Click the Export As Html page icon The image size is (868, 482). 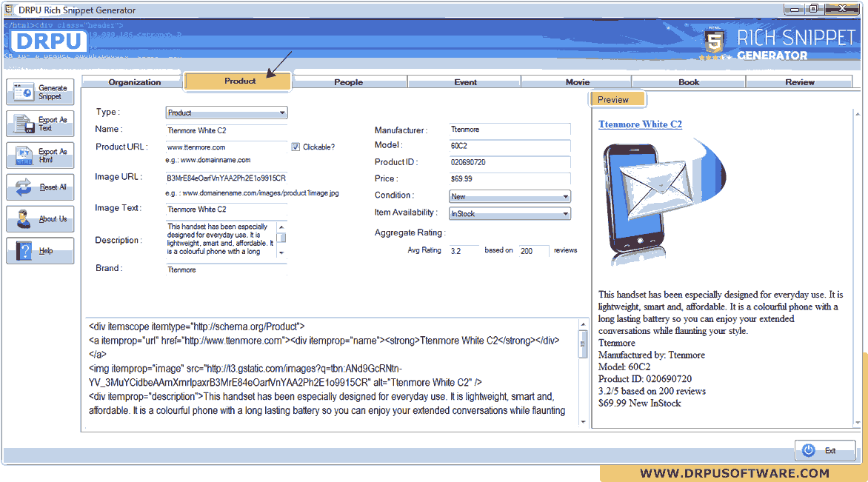24,155
